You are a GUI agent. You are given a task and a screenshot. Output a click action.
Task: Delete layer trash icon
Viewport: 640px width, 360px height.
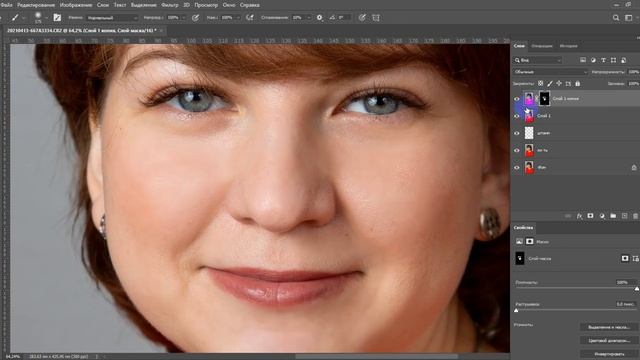(x=636, y=216)
